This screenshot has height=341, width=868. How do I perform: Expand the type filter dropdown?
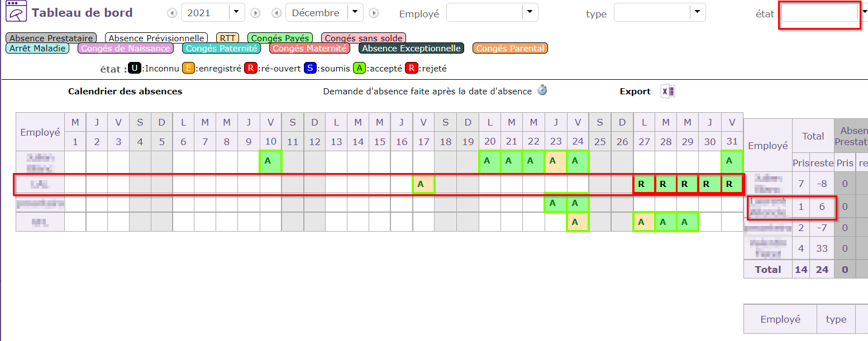tap(698, 12)
